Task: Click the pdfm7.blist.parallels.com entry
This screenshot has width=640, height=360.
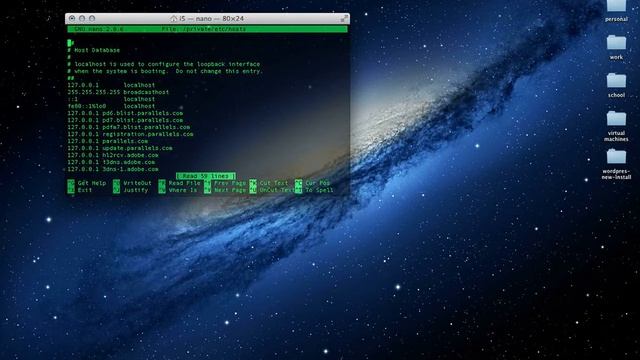Action: click(x=129, y=127)
